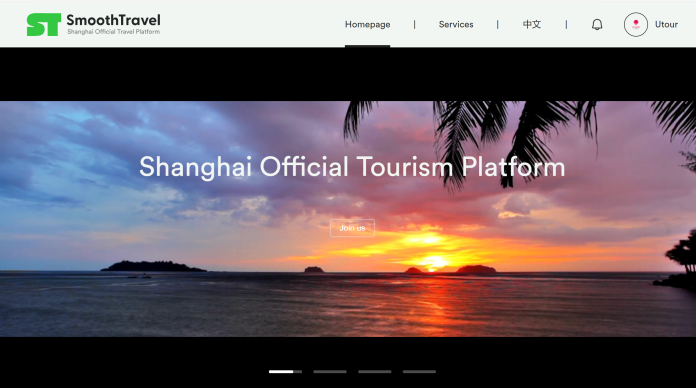Switch language to 中文
Screen dimensions: 696x388
[x=531, y=24]
